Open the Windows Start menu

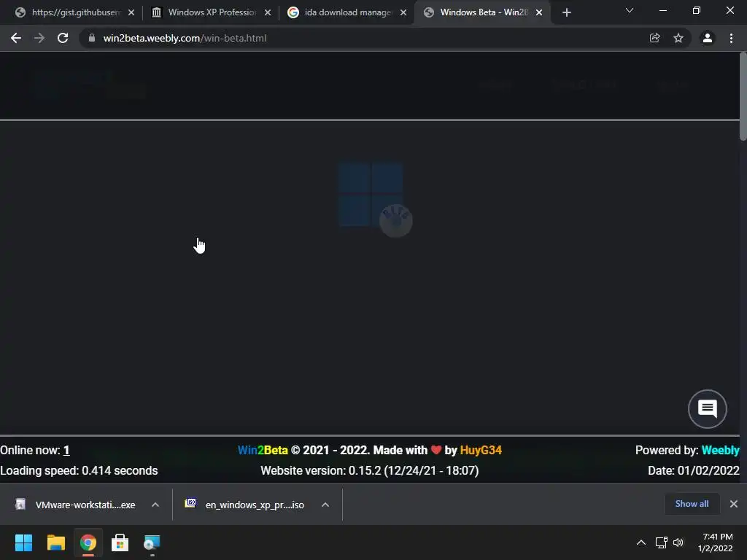23,542
